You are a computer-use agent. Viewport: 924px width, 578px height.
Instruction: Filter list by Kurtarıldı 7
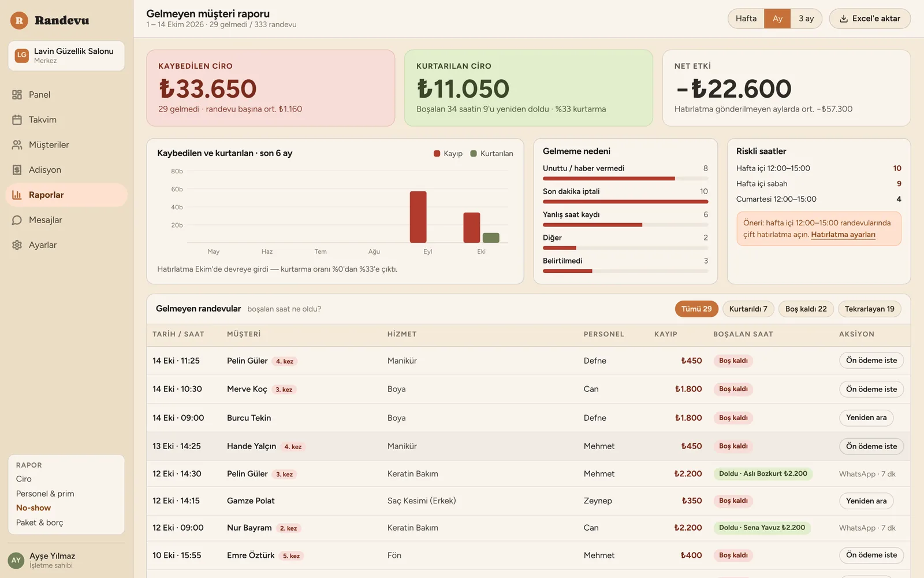click(x=748, y=309)
